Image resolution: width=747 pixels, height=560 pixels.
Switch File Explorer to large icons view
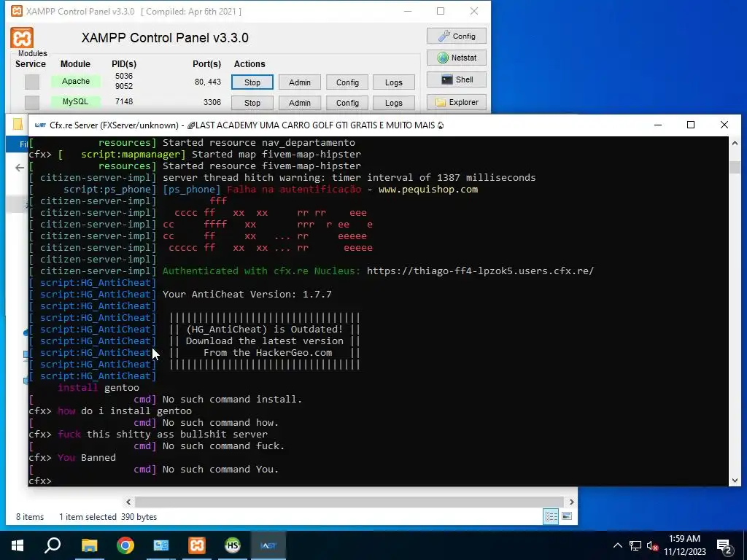pyautogui.click(x=567, y=517)
